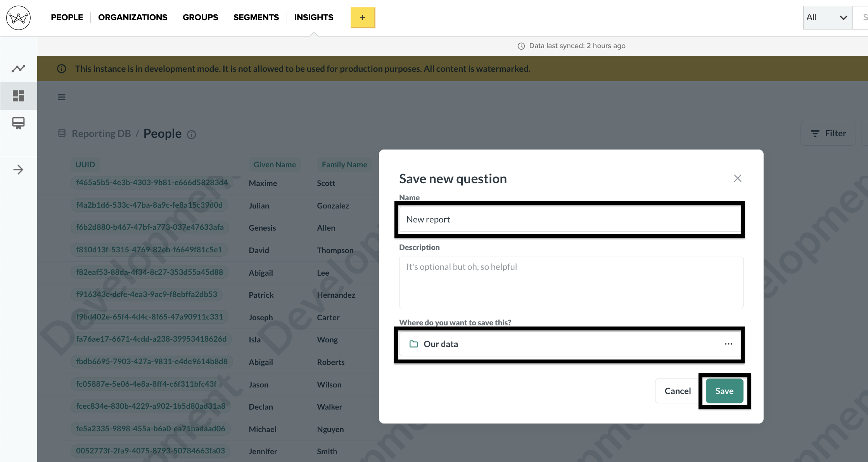The height and width of the screenshot is (462, 868).
Task: Click the Data last synced clock icon
Action: tap(521, 46)
